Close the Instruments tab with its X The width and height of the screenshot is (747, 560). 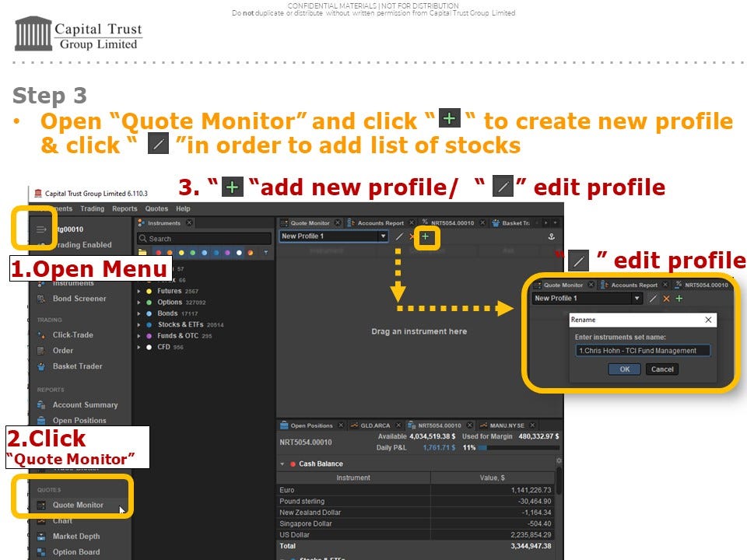[x=189, y=222]
